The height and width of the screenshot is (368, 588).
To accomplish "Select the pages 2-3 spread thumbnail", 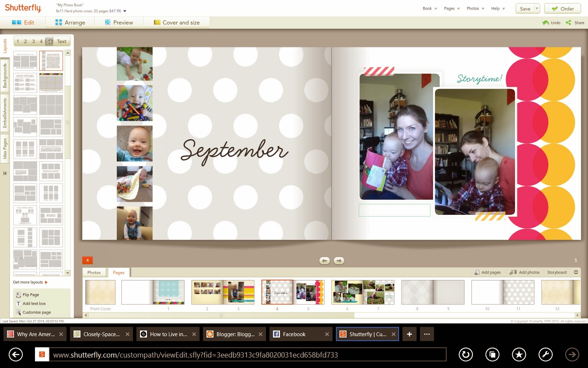I will click(x=223, y=292).
